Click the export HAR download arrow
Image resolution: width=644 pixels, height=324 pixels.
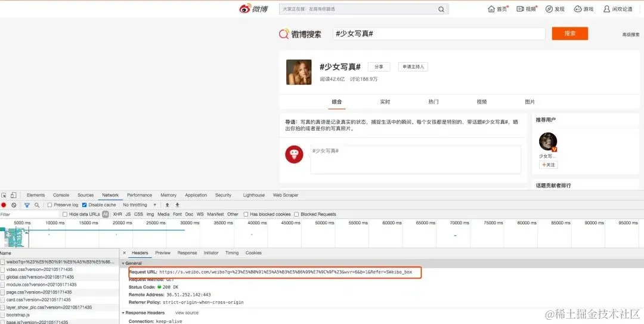[178, 205]
